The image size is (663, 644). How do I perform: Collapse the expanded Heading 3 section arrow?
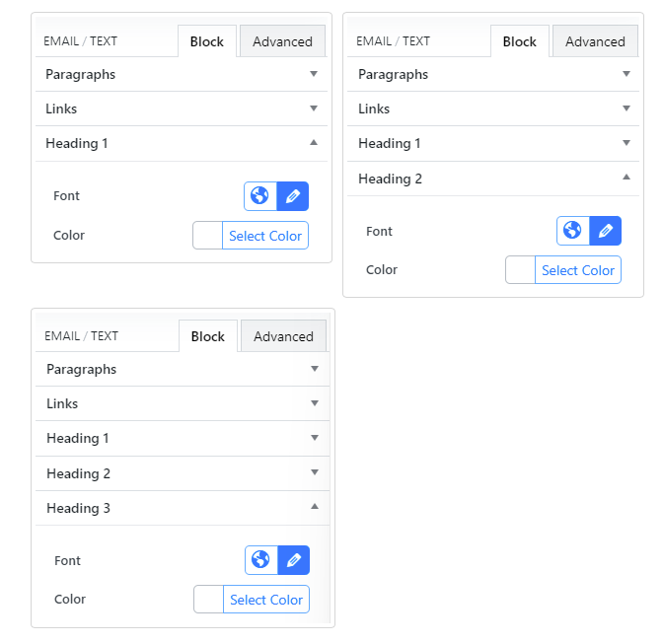coord(315,507)
